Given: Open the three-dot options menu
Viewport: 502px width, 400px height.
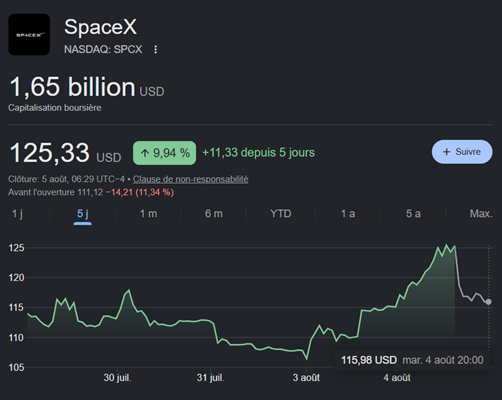Looking at the screenshot, I should tap(155, 50).
